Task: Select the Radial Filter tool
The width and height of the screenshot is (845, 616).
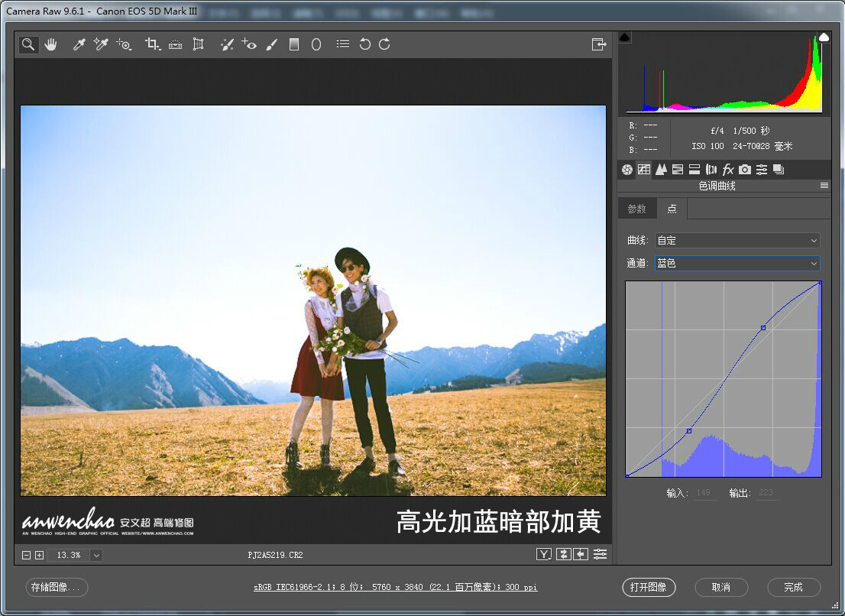Action: 316,44
